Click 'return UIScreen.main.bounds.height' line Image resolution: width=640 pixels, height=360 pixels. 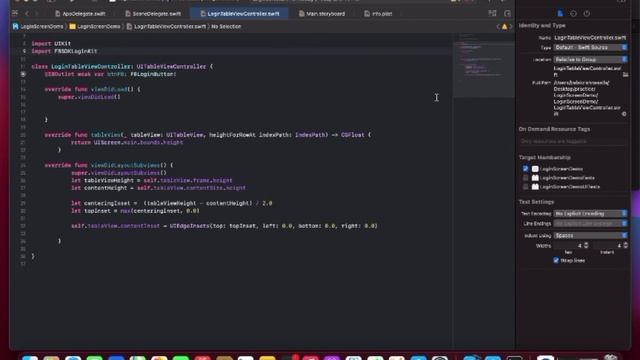127,142
